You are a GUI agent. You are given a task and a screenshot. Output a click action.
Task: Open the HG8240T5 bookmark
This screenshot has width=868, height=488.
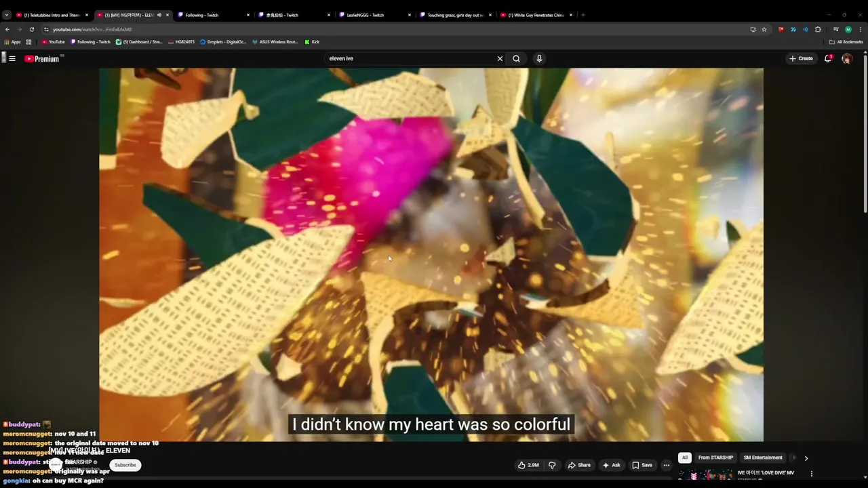pyautogui.click(x=180, y=42)
